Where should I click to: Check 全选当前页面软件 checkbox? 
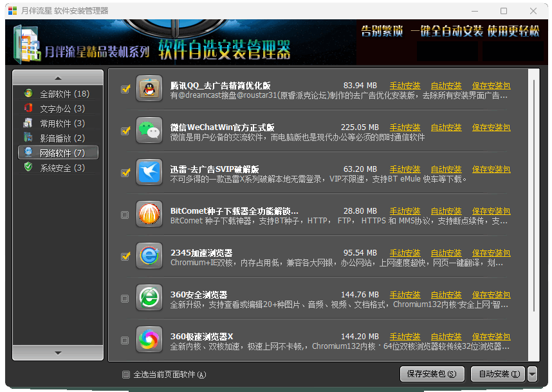click(x=126, y=375)
